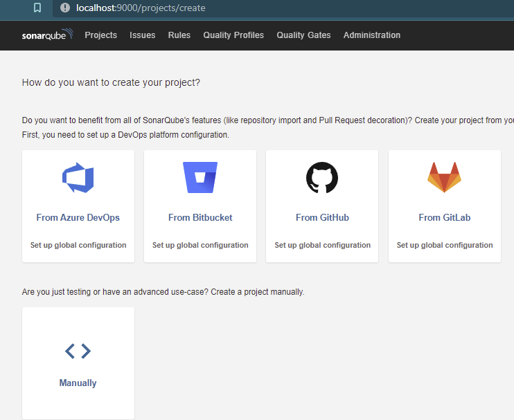514x420 pixels.
Task: Click the site security warning icon
Action: [x=65, y=8]
